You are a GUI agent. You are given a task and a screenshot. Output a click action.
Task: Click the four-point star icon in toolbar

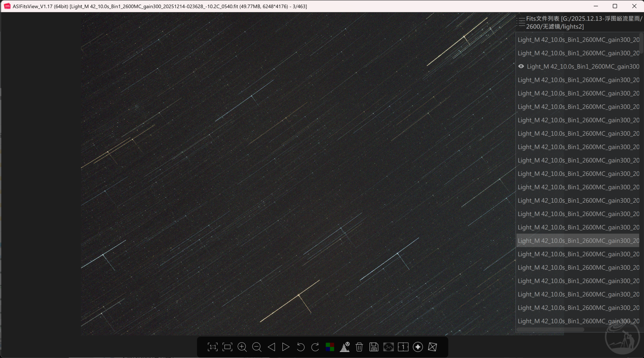(x=418, y=347)
